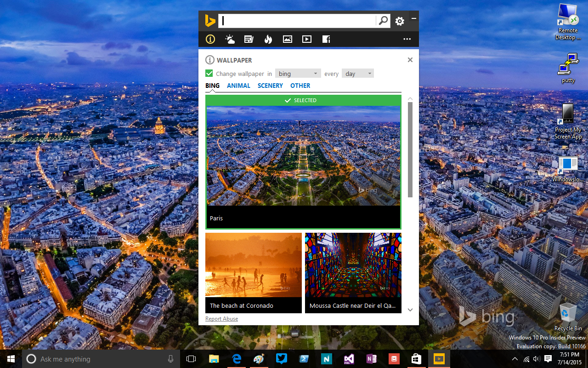Screen dimensions: 588x368
Task: Open Bing Desktop settings gear
Action: tap(400, 21)
